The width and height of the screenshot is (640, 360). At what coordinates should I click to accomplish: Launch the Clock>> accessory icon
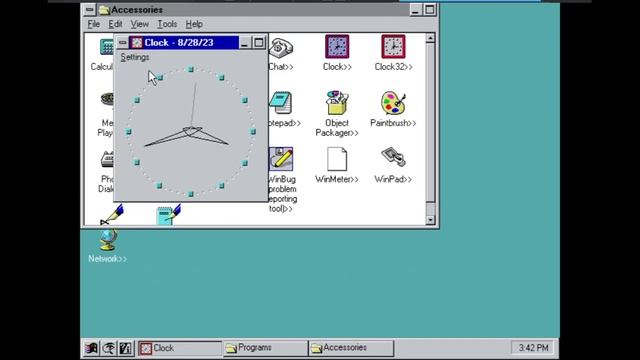[337, 47]
